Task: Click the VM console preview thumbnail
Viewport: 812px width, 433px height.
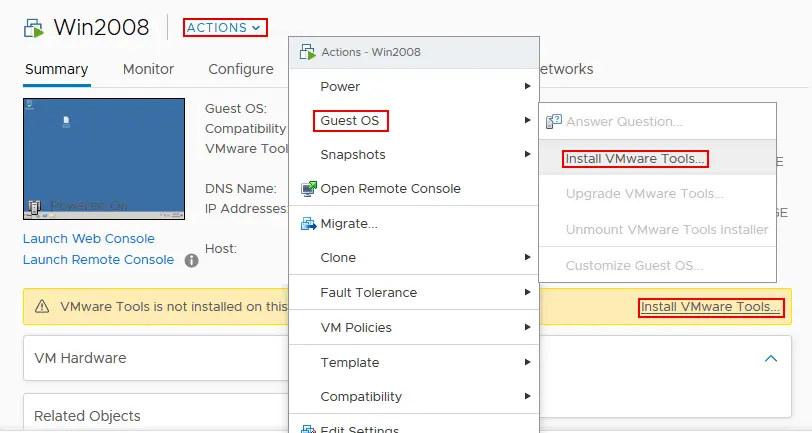Action: coord(104,159)
